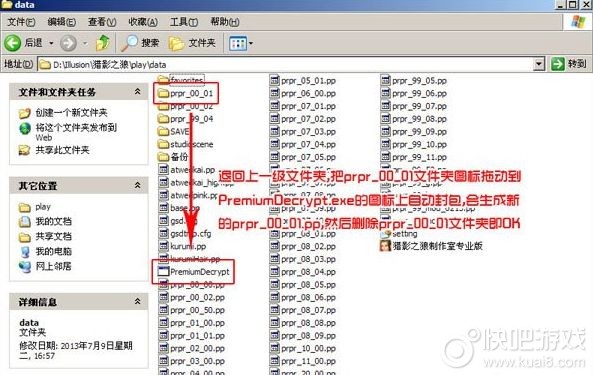Open the address bar dropdown

pyautogui.click(x=539, y=64)
